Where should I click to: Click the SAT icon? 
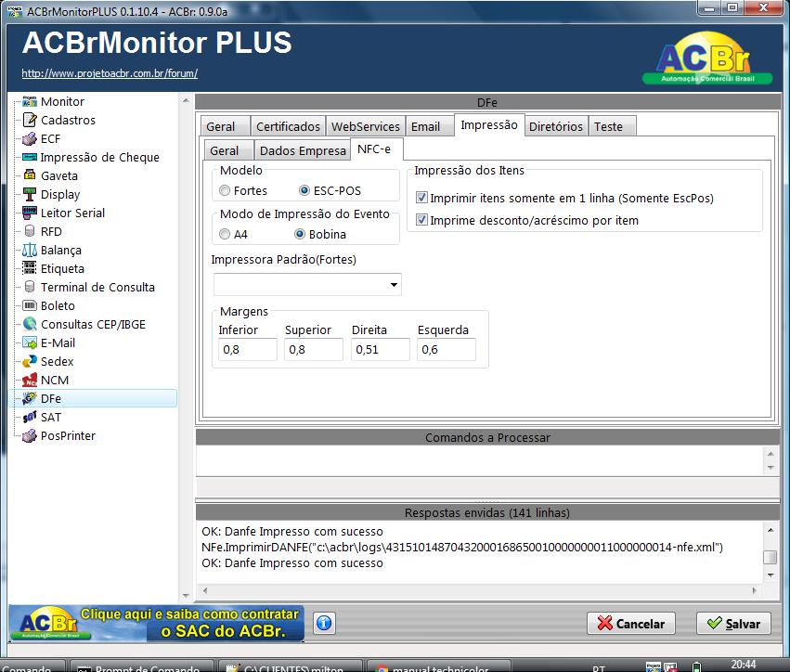30,417
